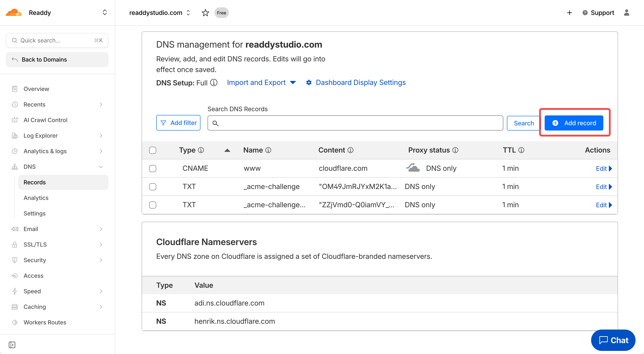The height and width of the screenshot is (354, 644).
Task: Click the star icon to favorite the domain
Action: click(x=205, y=13)
